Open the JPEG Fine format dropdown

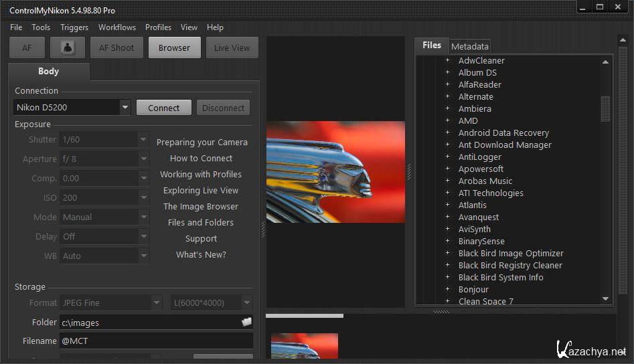tap(157, 302)
